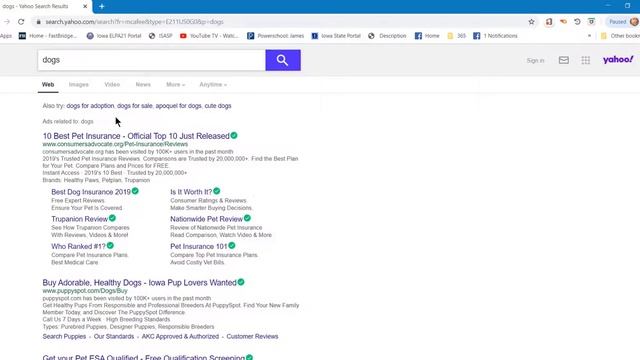Screen dimensions: 640x360
Task: Try the dogs for adoption suggestion
Action: pos(90,106)
